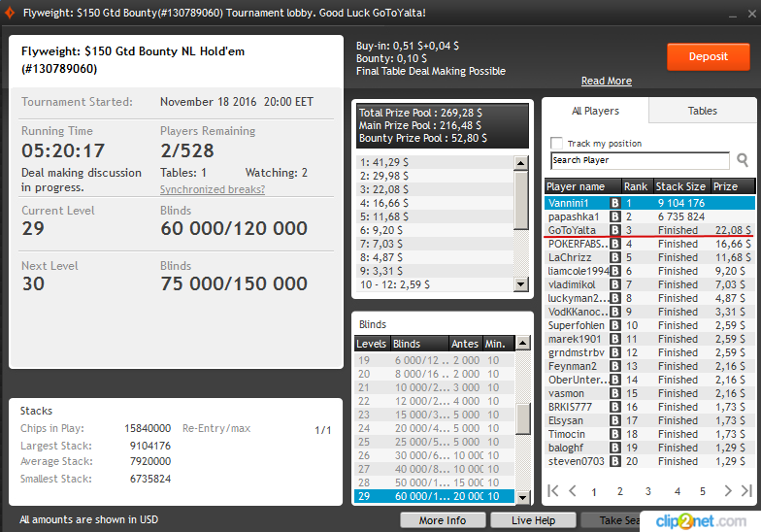
Task: Select player row papashka1
Action: pyautogui.click(x=650, y=216)
